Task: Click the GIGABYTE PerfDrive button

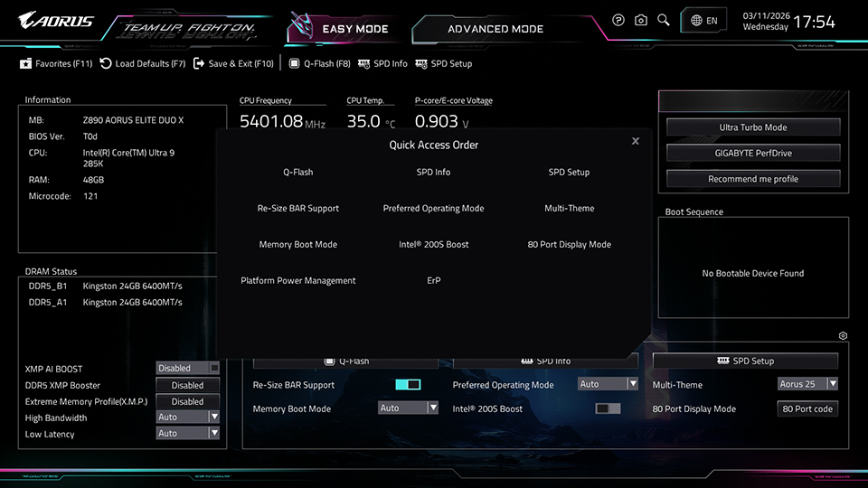Action: [752, 153]
